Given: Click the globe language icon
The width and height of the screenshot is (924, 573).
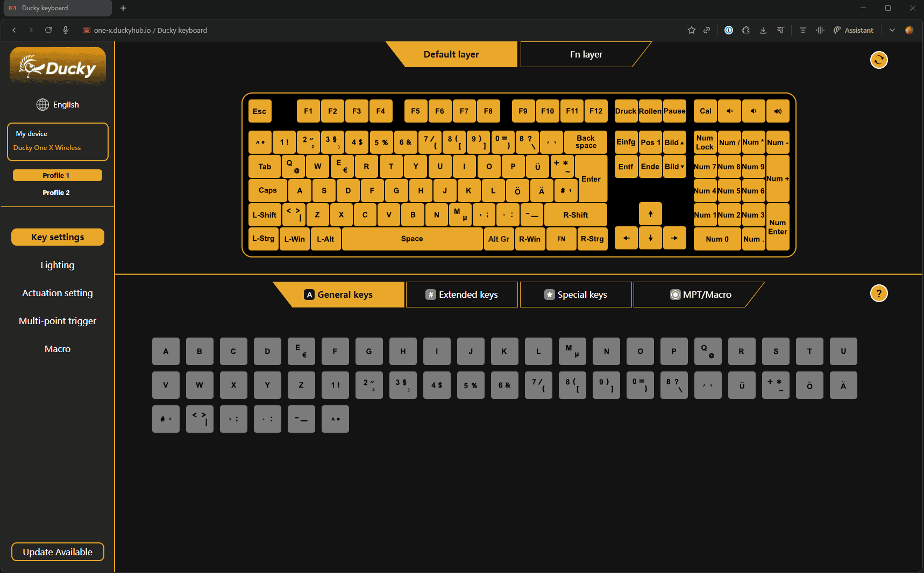Looking at the screenshot, I should [42, 105].
